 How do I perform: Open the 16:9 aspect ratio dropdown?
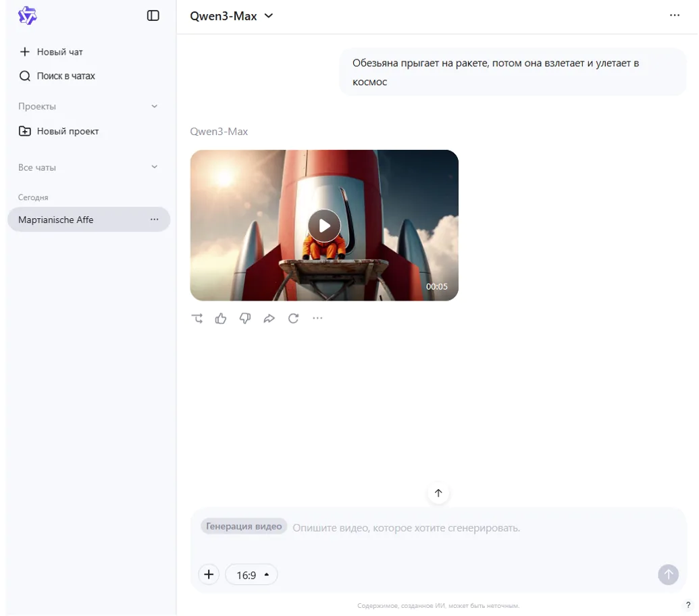pyautogui.click(x=251, y=575)
